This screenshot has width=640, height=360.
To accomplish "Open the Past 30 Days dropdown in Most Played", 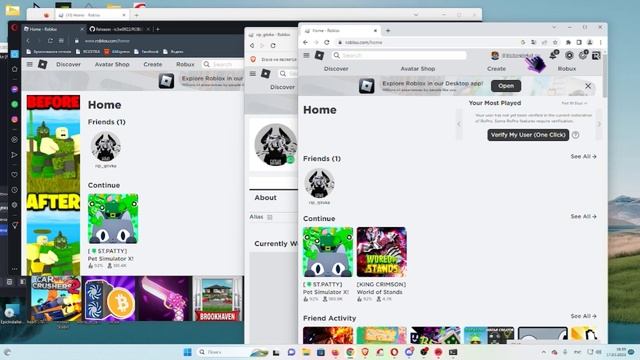I will pos(574,103).
